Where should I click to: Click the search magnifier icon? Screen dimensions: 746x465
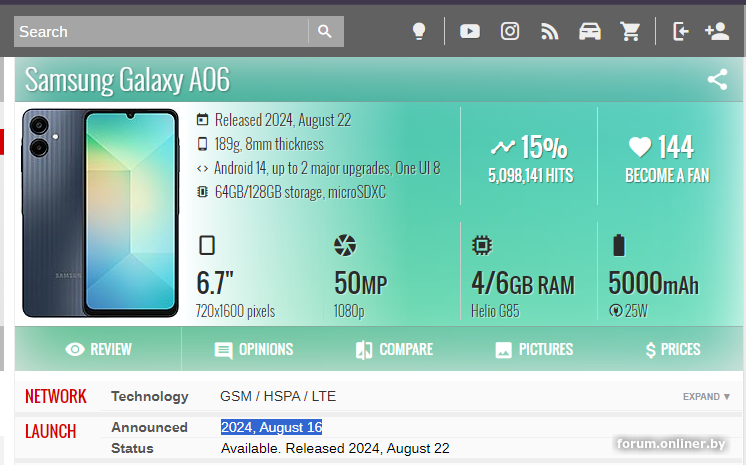[325, 31]
